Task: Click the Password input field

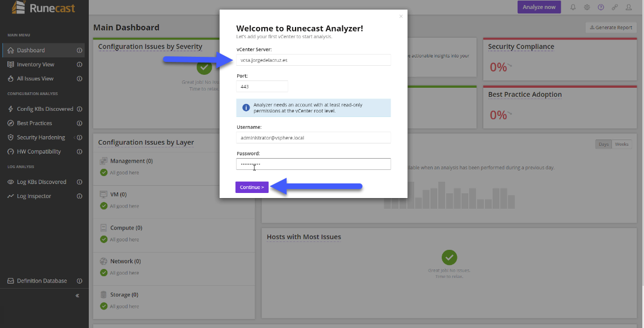Action: [314, 164]
